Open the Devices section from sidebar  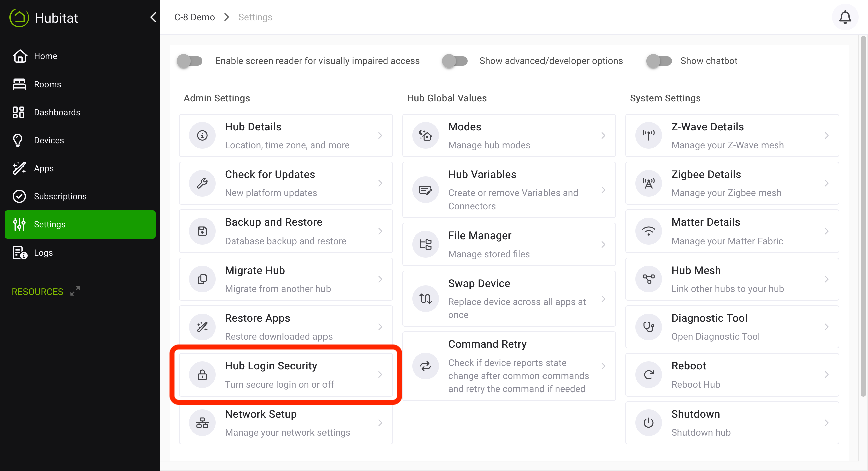tap(49, 140)
